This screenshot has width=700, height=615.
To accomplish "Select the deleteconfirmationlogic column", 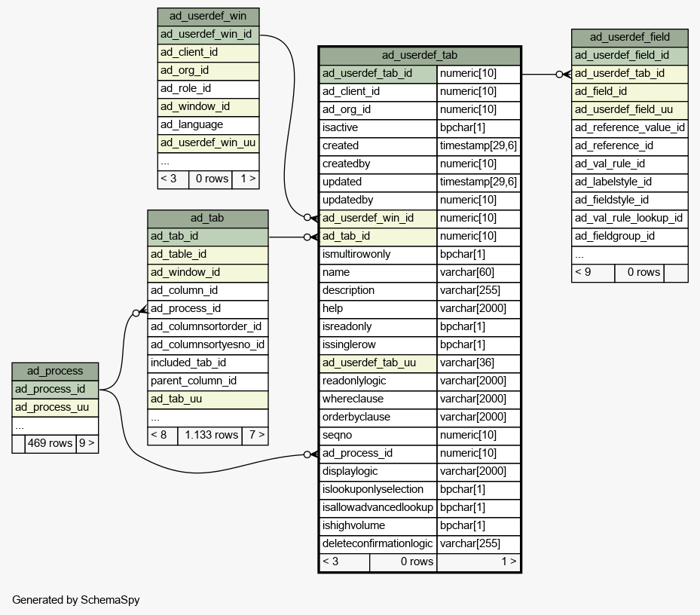I will coord(378,543).
